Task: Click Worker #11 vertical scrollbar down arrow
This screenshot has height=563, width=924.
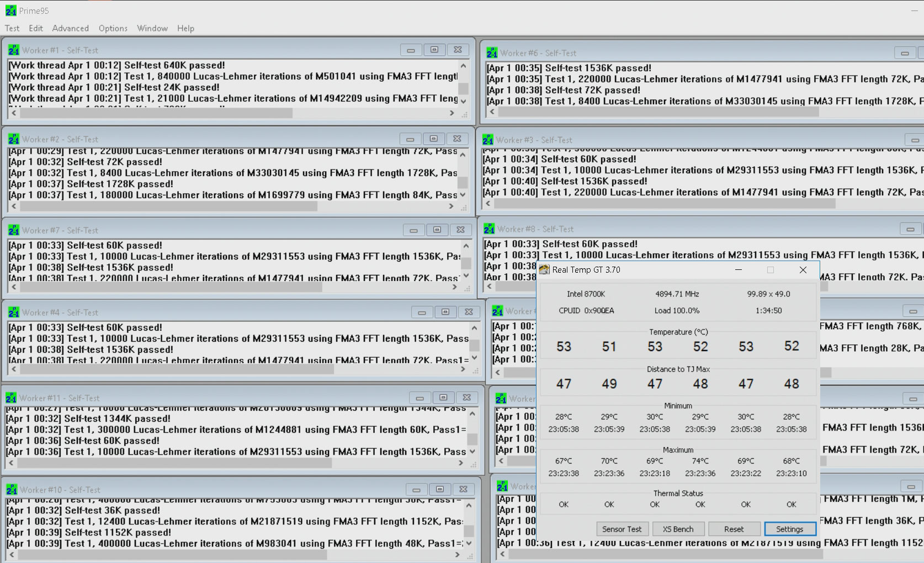Action: coord(472,452)
